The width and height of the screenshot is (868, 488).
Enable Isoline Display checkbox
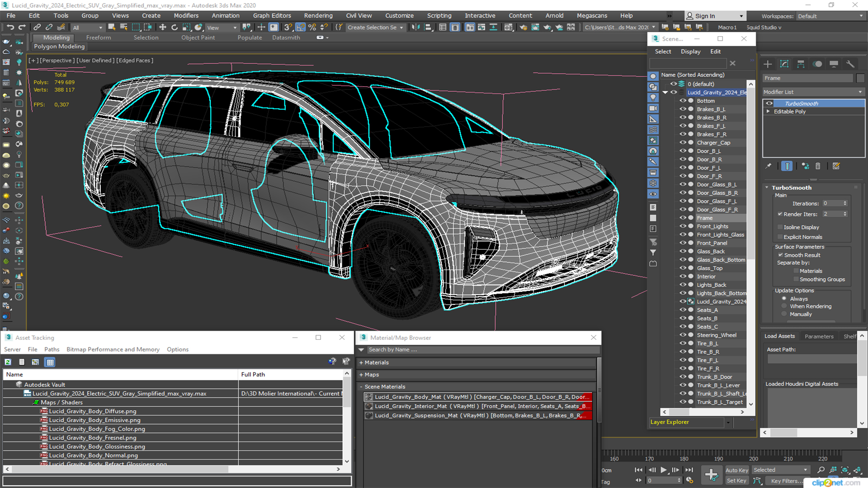tap(780, 227)
